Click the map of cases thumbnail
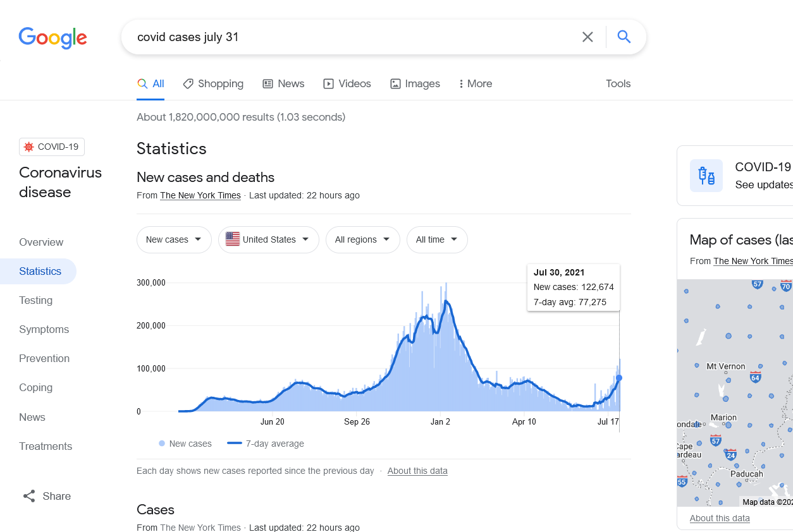 click(x=735, y=393)
